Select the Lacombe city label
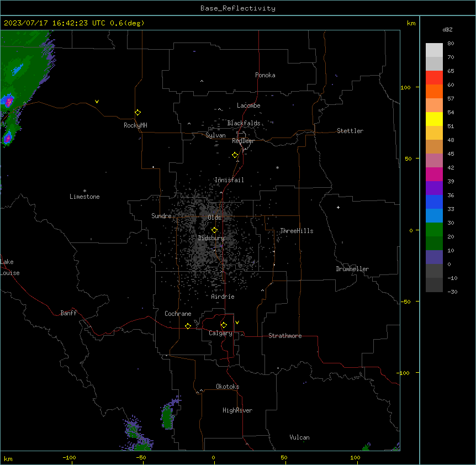This screenshot has height=465, width=476. [x=248, y=105]
